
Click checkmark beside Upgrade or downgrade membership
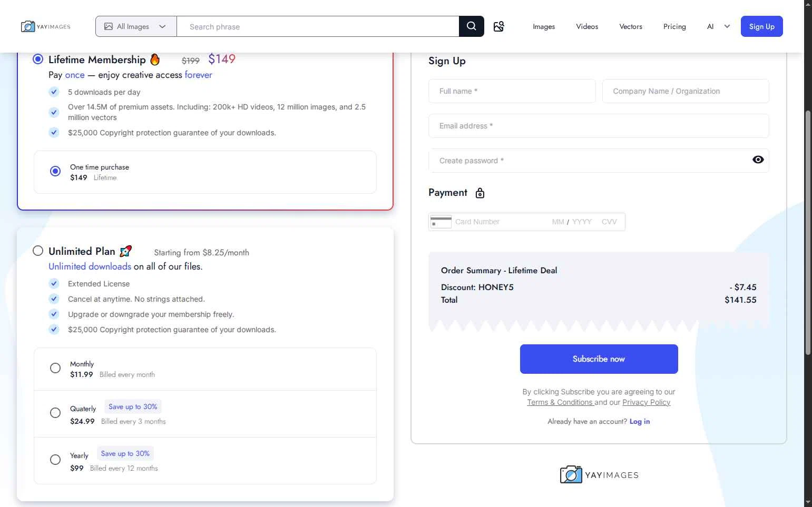[x=54, y=314]
